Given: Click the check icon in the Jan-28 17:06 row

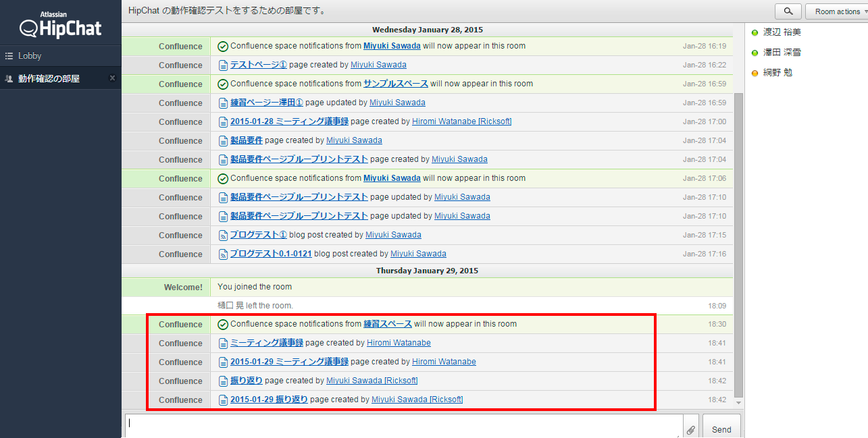Looking at the screenshot, I should click(223, 179).
